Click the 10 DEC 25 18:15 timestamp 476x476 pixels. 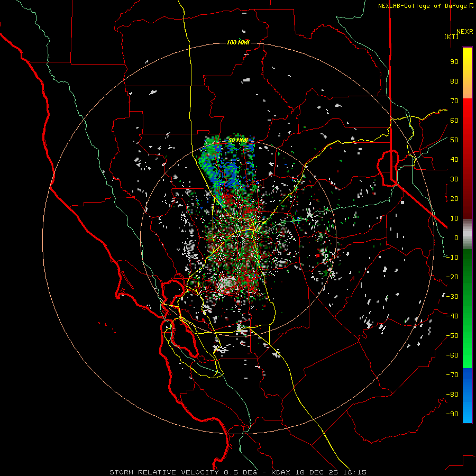tap(331, 472)
